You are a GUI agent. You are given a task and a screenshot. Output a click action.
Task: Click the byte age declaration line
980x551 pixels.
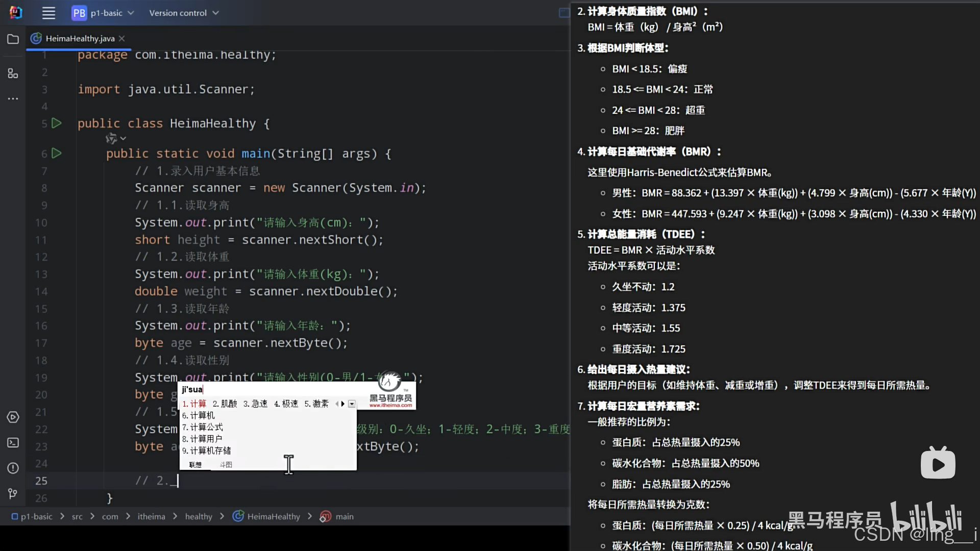point(241,343)
